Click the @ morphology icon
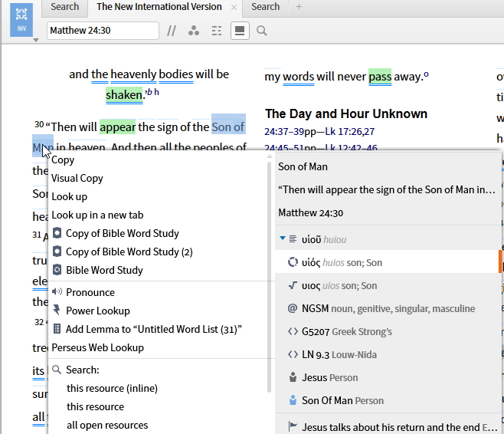 (293, 308)
